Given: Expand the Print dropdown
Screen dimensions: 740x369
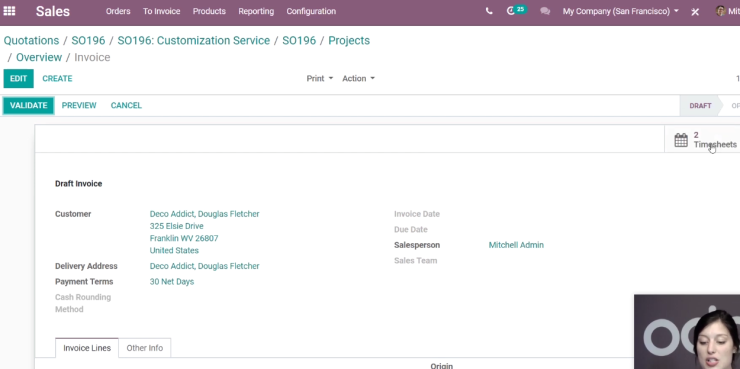Looking at the screenshot, I should 320,78.
